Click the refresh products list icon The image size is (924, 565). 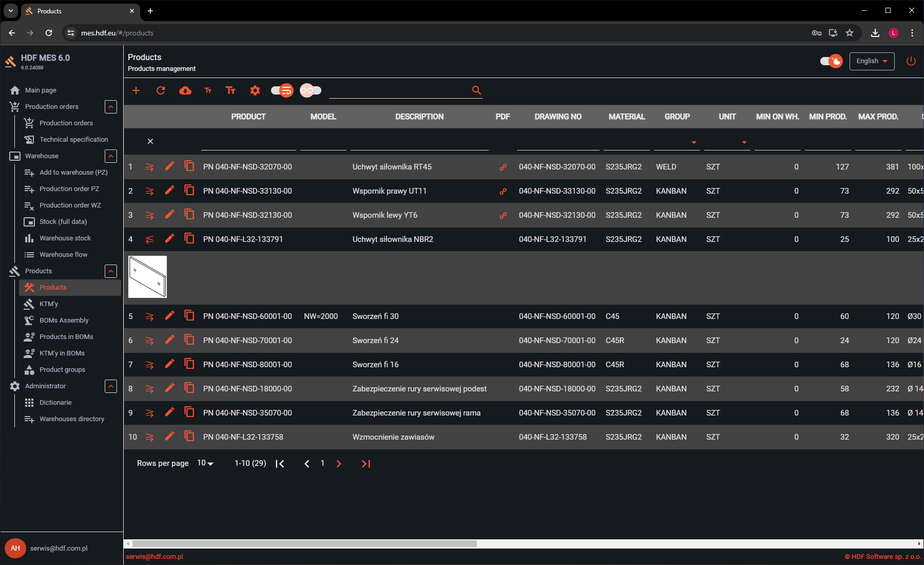click(x=161, y=90)
